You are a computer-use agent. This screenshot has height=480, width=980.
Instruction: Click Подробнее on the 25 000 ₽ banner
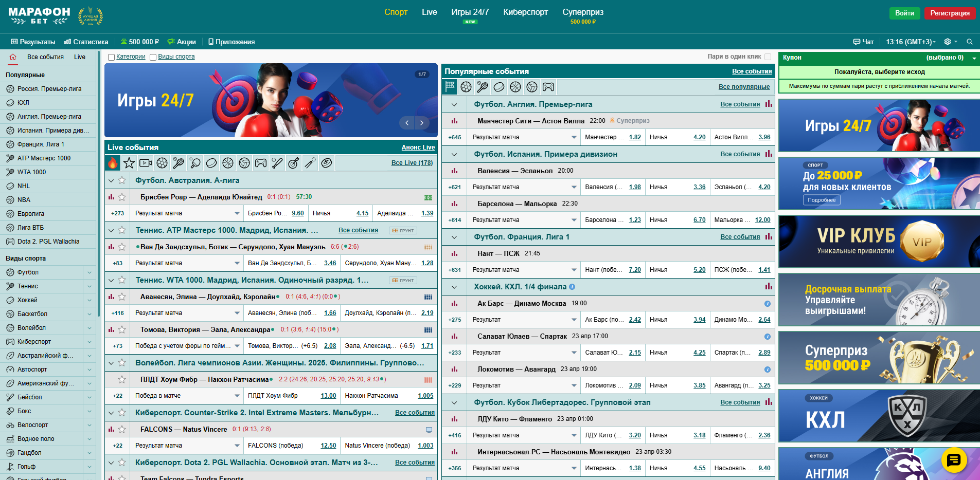[822, 200]
